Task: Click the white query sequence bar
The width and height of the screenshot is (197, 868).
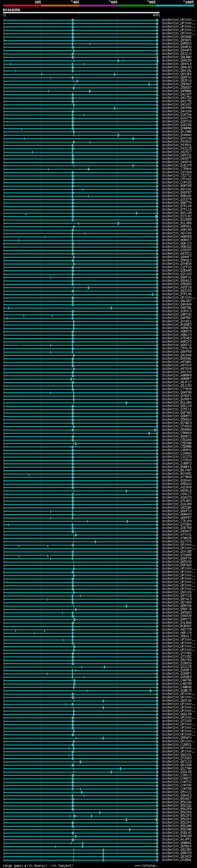Action: (81, 13)
